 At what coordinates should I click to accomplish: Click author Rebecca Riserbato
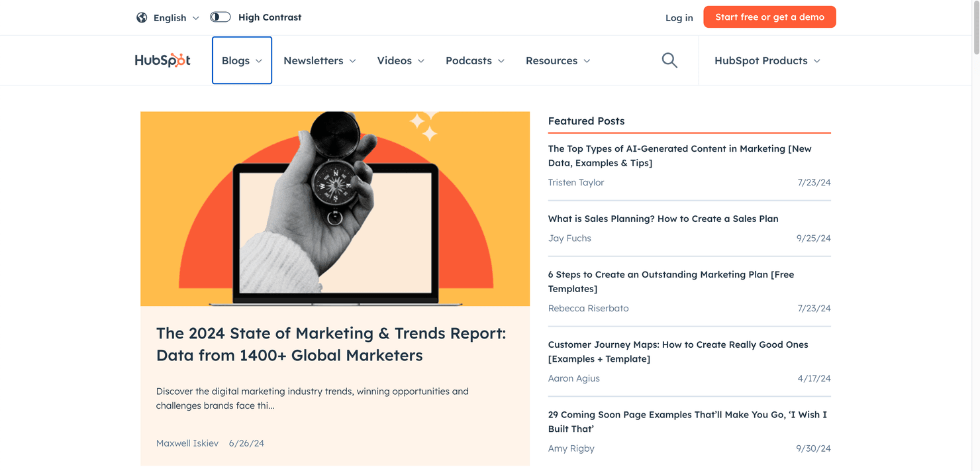(588, 308)
